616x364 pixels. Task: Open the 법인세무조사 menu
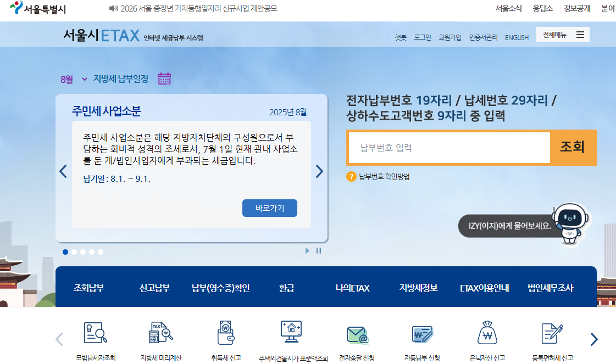[551, 288]
